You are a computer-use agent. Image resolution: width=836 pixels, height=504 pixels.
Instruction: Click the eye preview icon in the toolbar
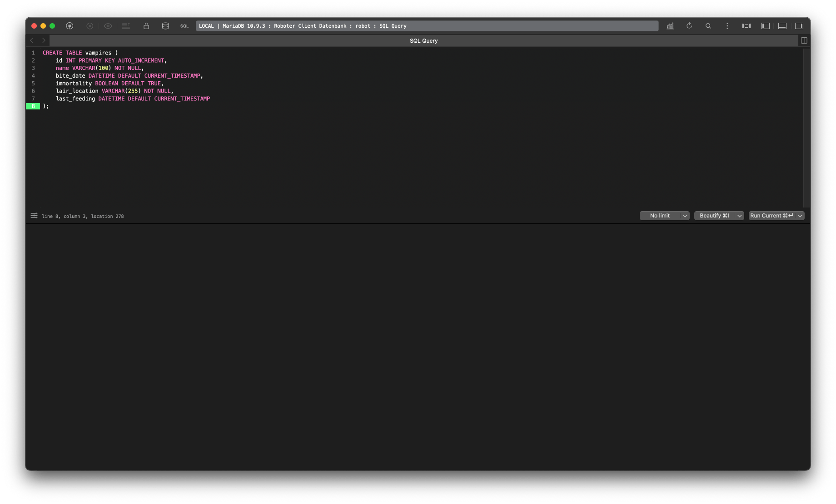[x=108, y=26]
